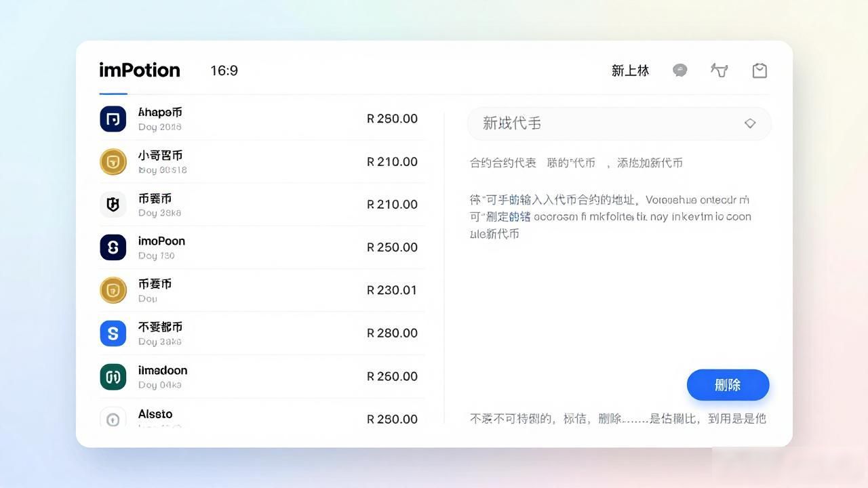This screenshot has width=868, height=488.
Task: Click R 250.00 in the imoPoon row
Action: point(392,247)
